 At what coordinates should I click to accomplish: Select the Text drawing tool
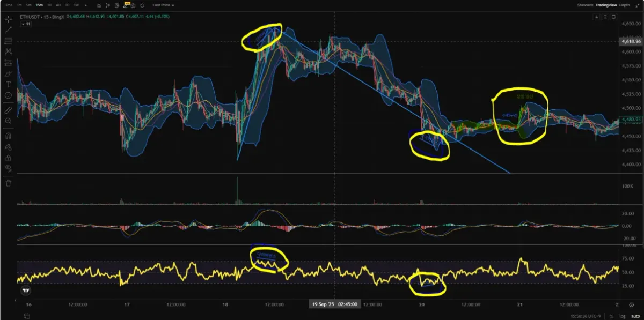(8, 83)
